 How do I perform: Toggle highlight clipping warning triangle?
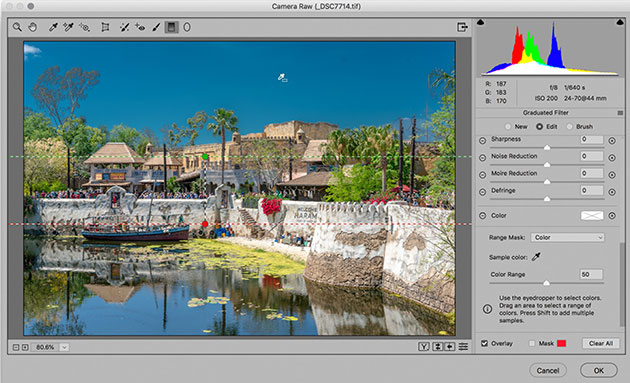point(620,22)
